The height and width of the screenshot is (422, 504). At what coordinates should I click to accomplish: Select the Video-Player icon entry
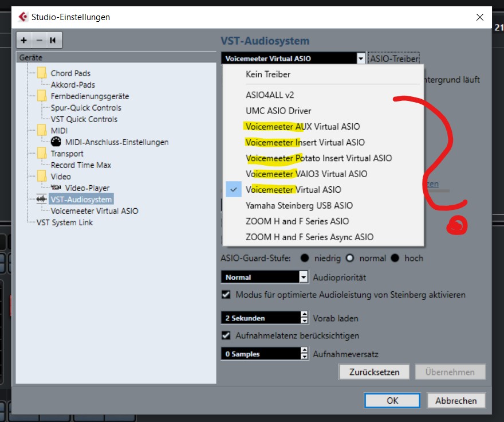(56, 188)
